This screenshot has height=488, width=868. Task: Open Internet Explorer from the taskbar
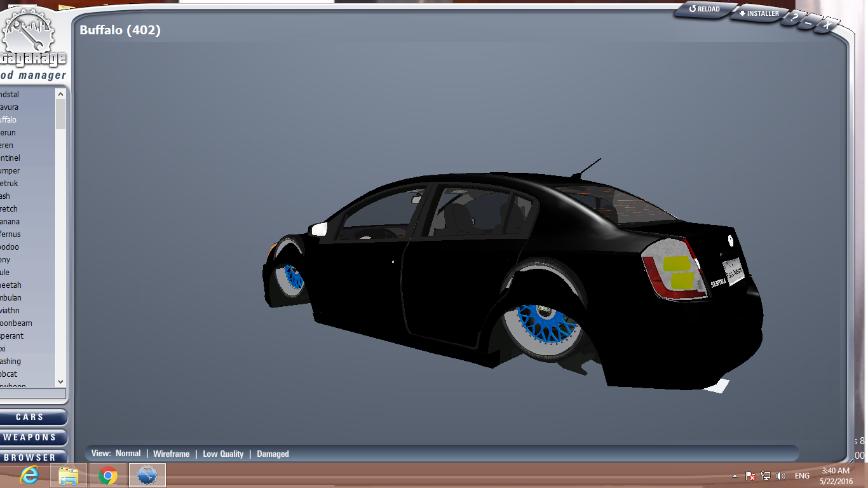29,475
